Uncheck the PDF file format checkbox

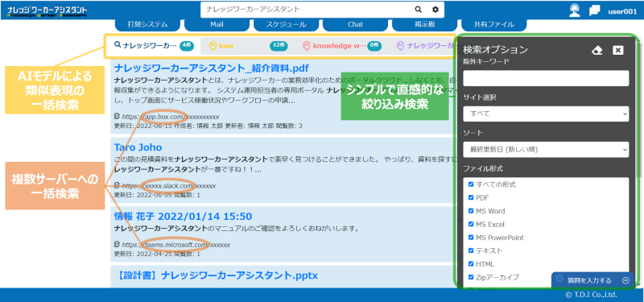(471, 197)
